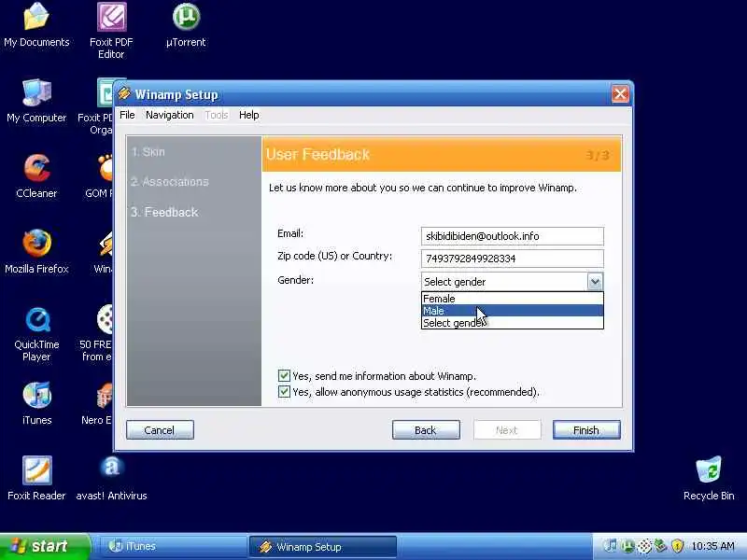Open the Help menu
Image resolution: width=747 pixels, height=560 pixels.
(x=248, y=115)
